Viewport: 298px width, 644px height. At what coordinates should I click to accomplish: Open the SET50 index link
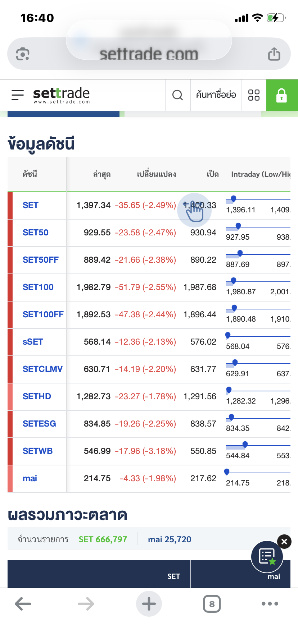click(x=35, y=233)
